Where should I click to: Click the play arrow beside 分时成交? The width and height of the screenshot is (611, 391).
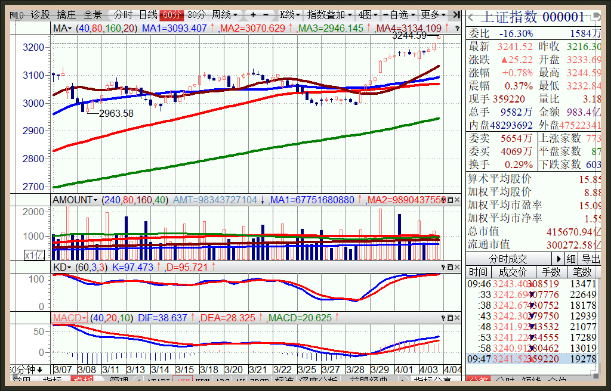[x=558, y=259]
